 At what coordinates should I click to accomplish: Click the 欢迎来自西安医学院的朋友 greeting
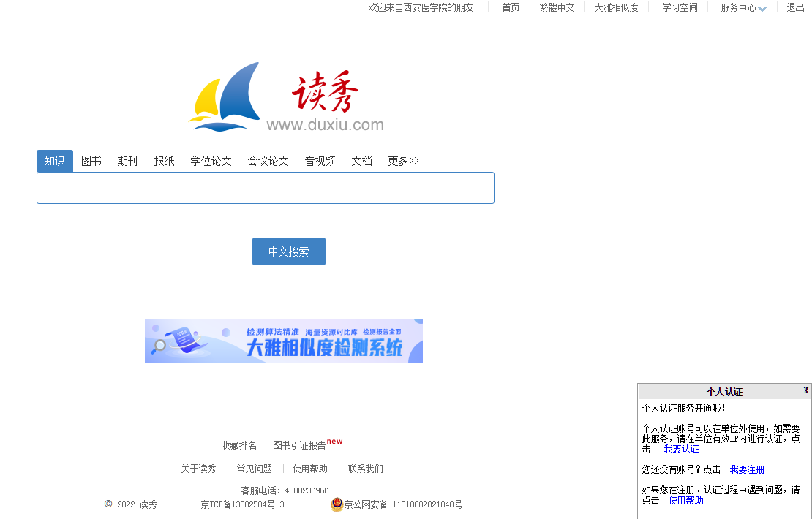point(421,7)
